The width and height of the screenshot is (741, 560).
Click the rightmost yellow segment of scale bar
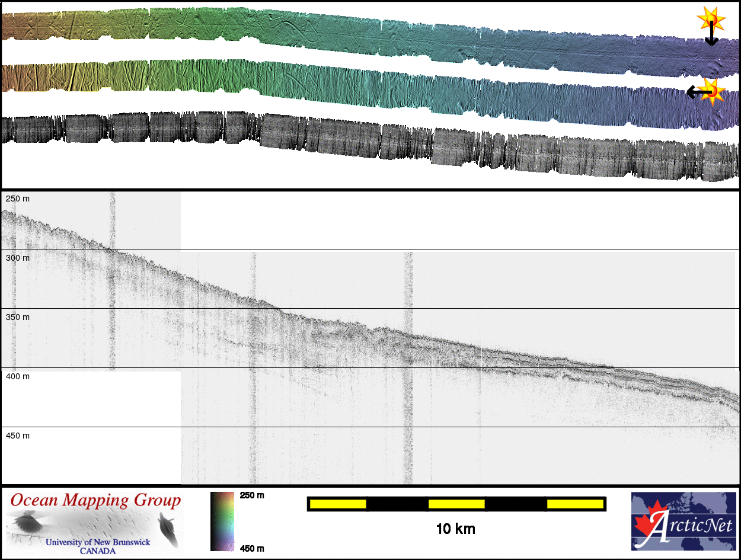pyautogui.click(x=574, y=504)
